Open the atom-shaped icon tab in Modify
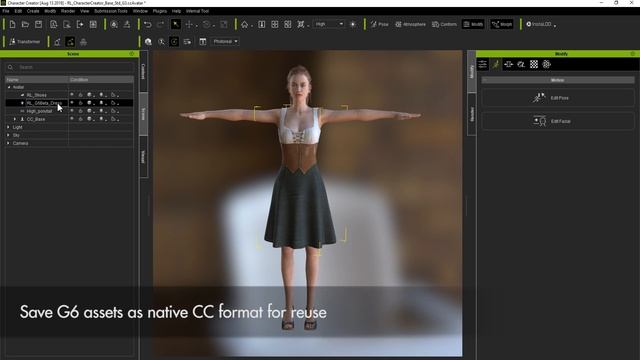The width and height of the screenshot is (640, 360). pyautogui.click(x=547, y=64)
